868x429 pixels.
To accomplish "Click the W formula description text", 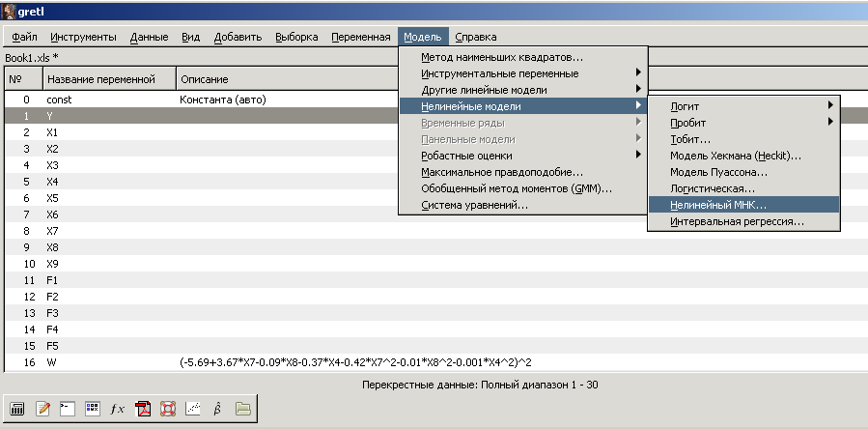I will pyautogui.click(x=355, y=362).
